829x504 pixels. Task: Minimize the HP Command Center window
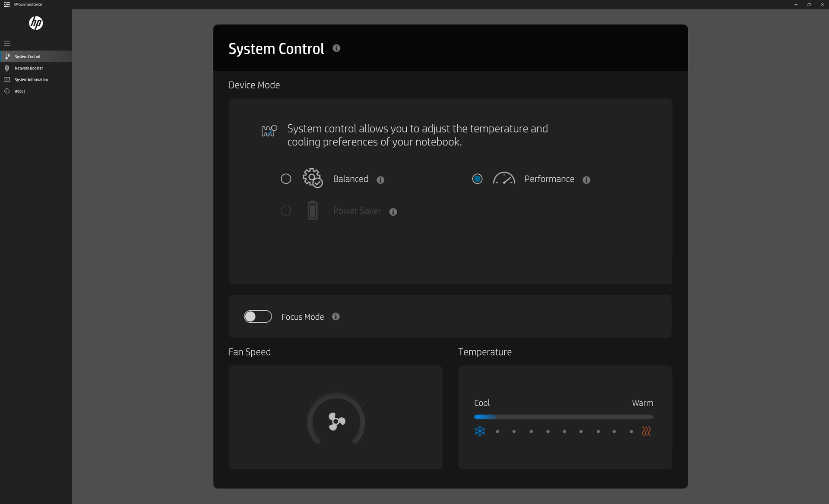pos(796,4)
